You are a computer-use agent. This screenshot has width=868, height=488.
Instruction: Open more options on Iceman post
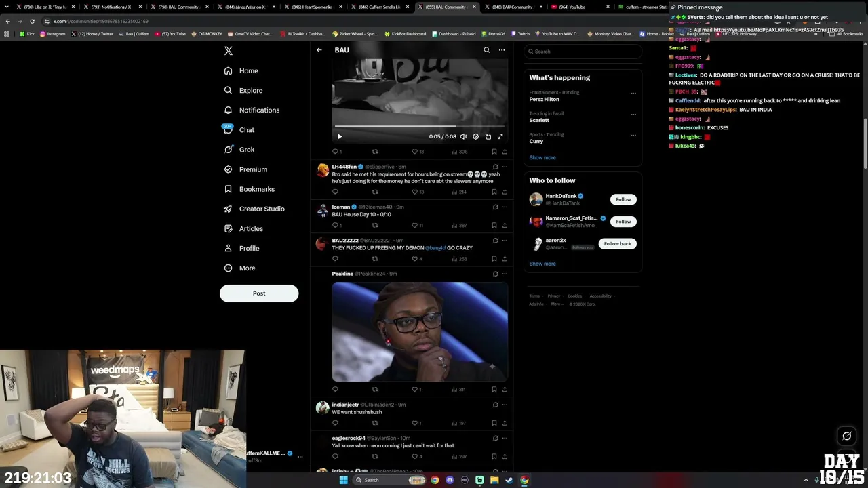point(504,207)
